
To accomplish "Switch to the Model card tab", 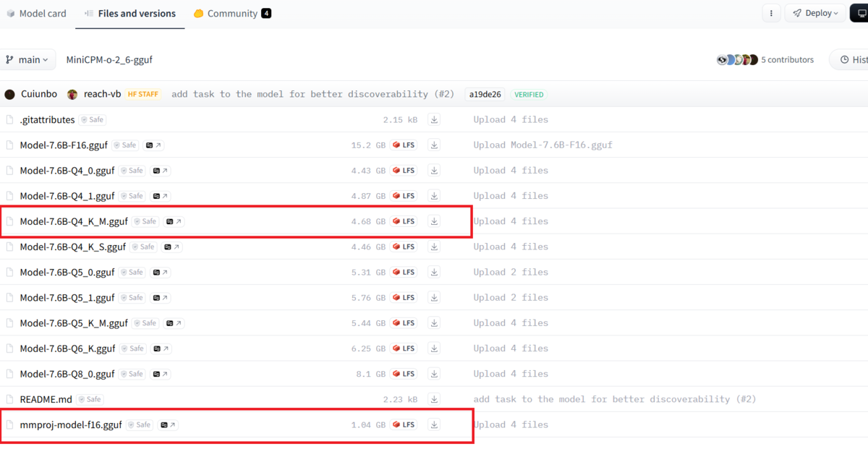I will (36, 14).
